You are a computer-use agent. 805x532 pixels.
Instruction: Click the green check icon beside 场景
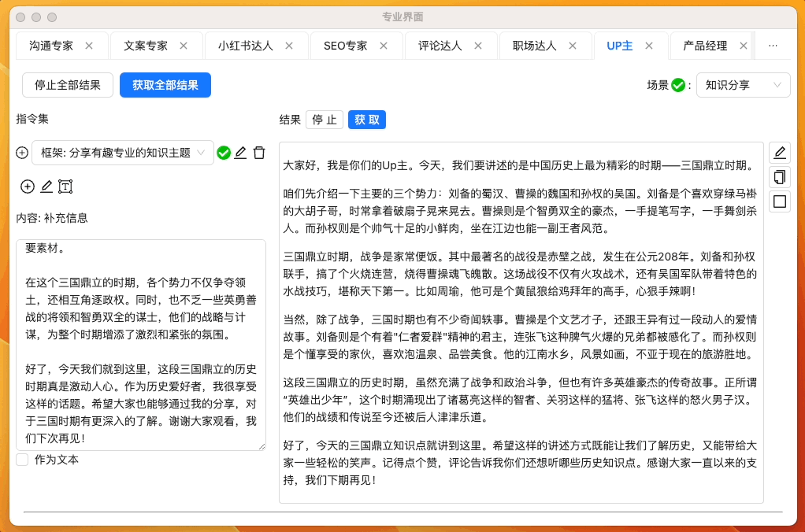[x=677, y=85]
